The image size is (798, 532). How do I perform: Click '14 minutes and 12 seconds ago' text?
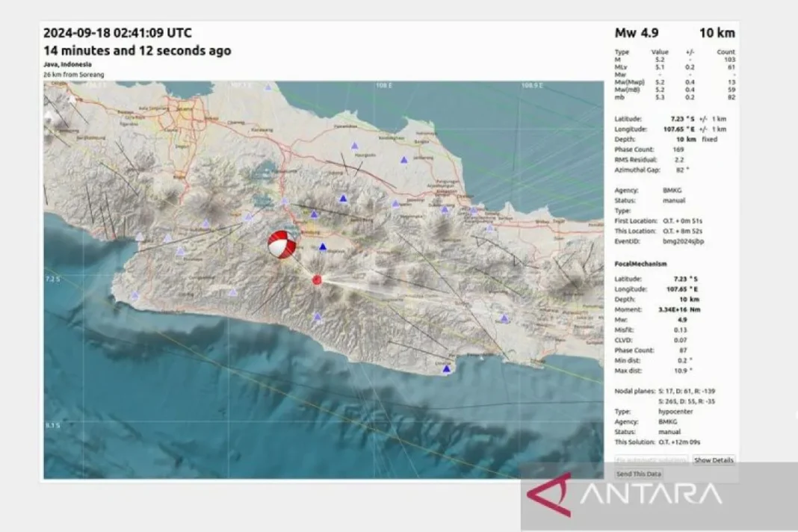[x=137, y=50]
